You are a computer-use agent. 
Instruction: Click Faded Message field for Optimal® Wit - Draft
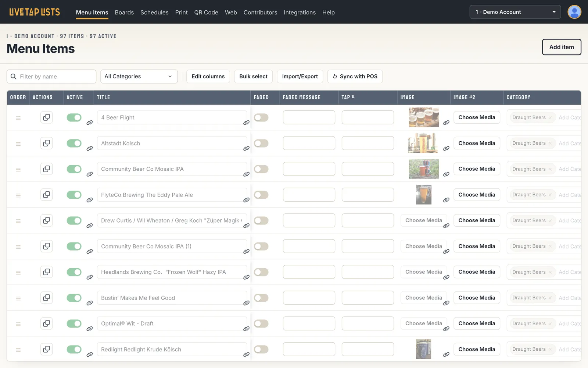[309, 323]
